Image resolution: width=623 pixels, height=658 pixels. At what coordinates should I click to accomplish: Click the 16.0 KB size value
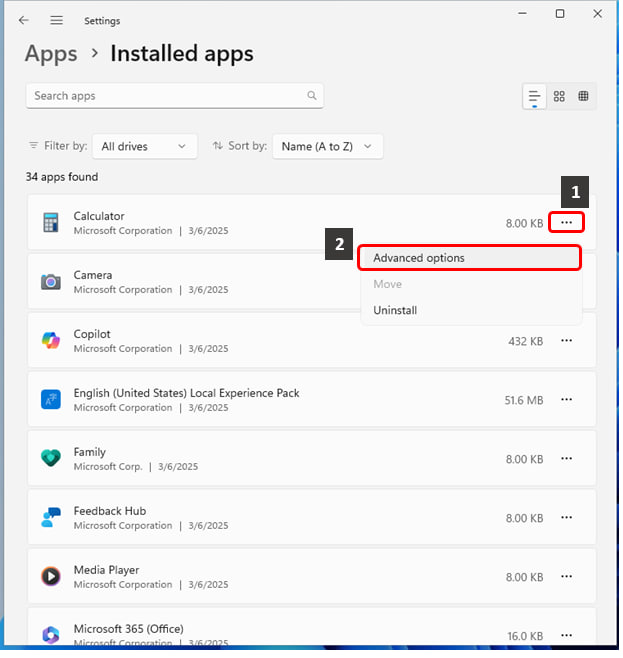coord(525,636)
